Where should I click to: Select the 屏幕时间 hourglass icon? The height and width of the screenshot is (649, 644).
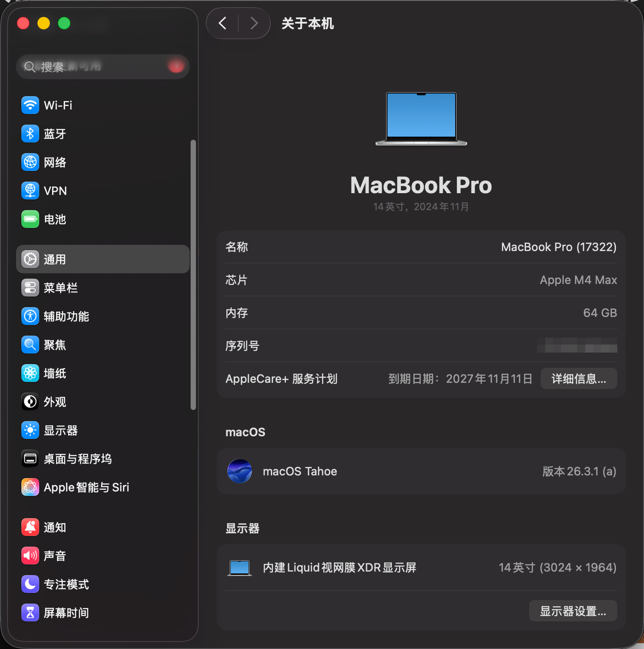click(x=30, y=612)
